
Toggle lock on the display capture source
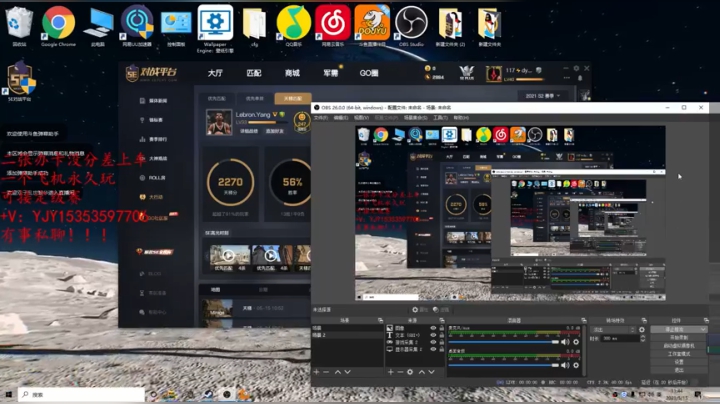click(x=441, y=349)
